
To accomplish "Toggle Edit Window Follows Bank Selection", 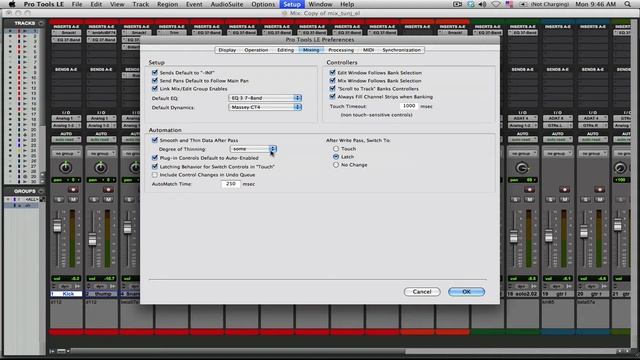I will point(332,72).
